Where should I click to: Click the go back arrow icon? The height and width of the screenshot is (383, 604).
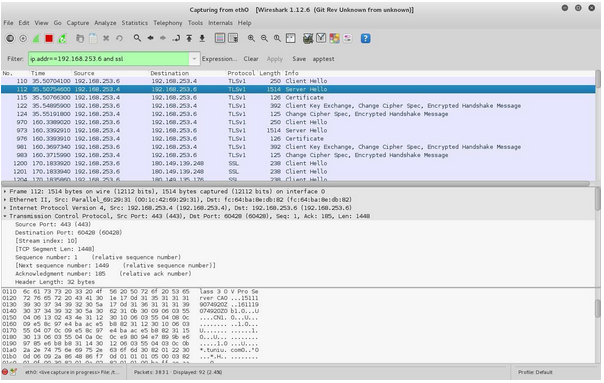[150, 38]
